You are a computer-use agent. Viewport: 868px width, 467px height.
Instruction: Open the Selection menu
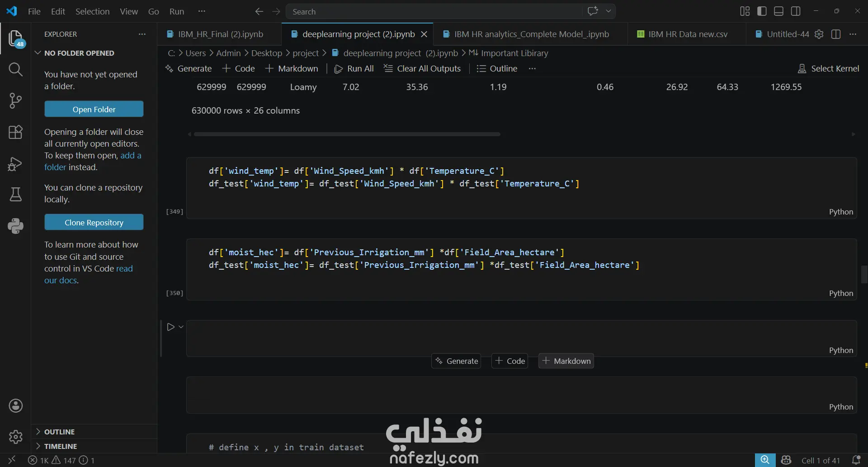tap(92, 11)
